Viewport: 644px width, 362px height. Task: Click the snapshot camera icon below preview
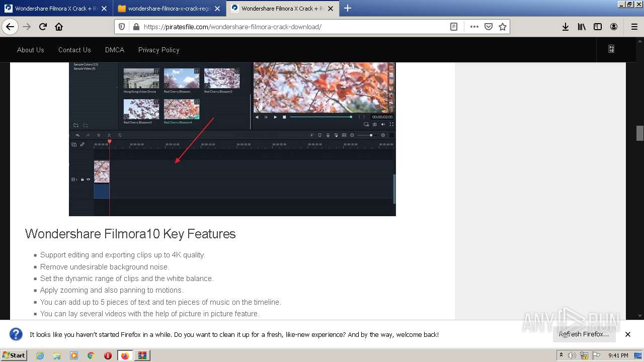tap(375, 124)
